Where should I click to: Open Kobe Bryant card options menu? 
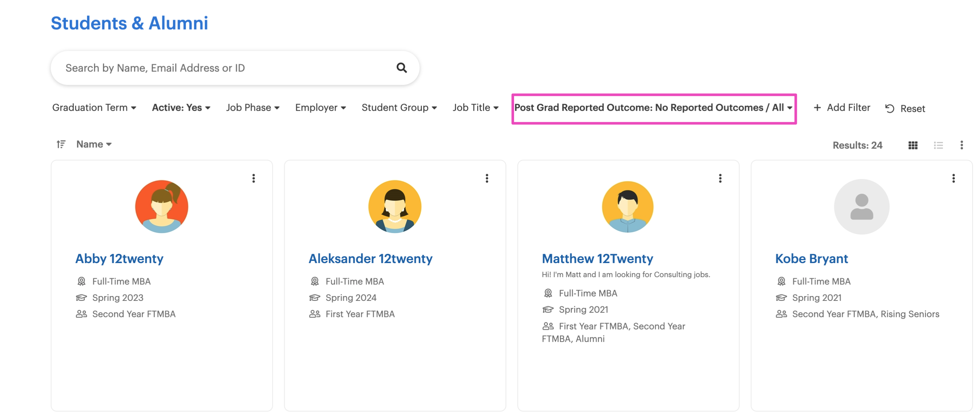click(x=953, y=178)
